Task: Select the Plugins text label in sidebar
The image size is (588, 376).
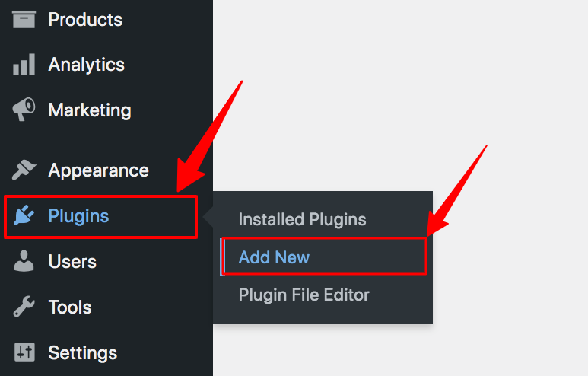Action: [x=79, y=216]
